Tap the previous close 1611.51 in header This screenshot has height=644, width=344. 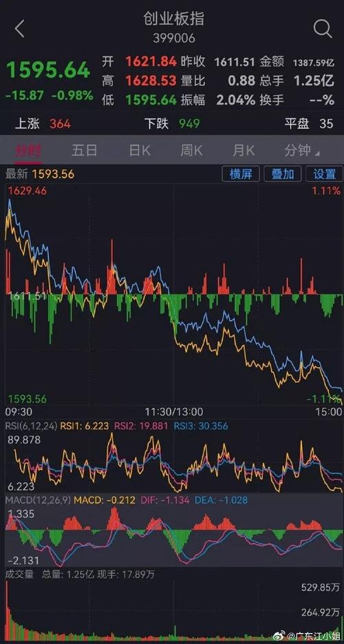coord(235,62)
